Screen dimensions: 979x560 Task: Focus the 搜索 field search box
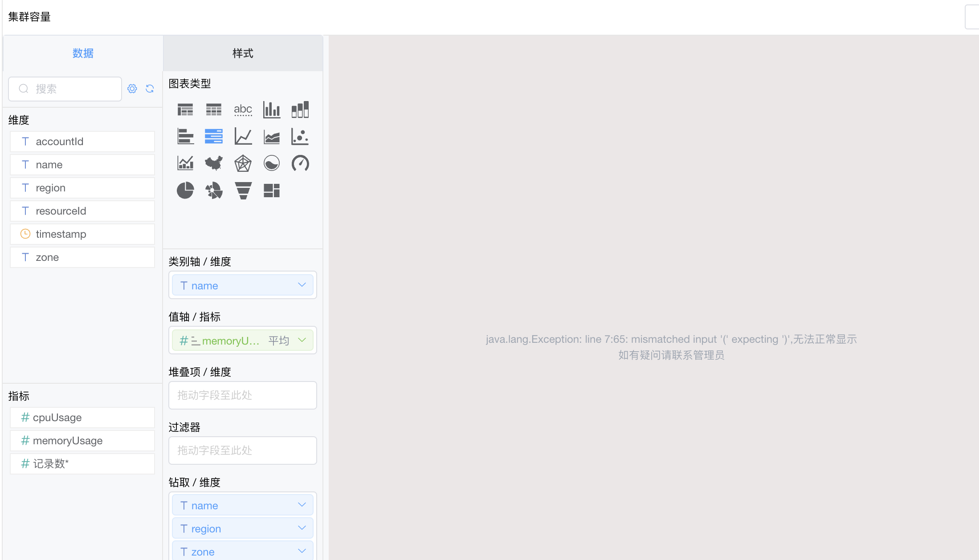click(65, 89)
